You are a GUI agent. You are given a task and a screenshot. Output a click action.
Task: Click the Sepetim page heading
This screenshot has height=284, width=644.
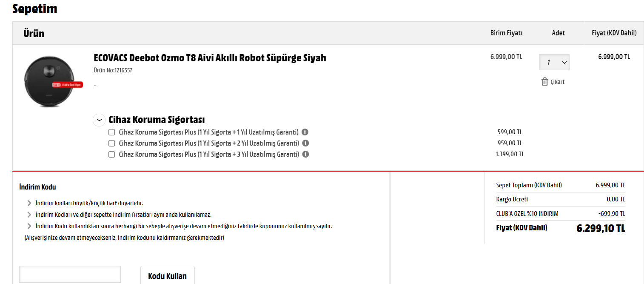coord(35,9)
